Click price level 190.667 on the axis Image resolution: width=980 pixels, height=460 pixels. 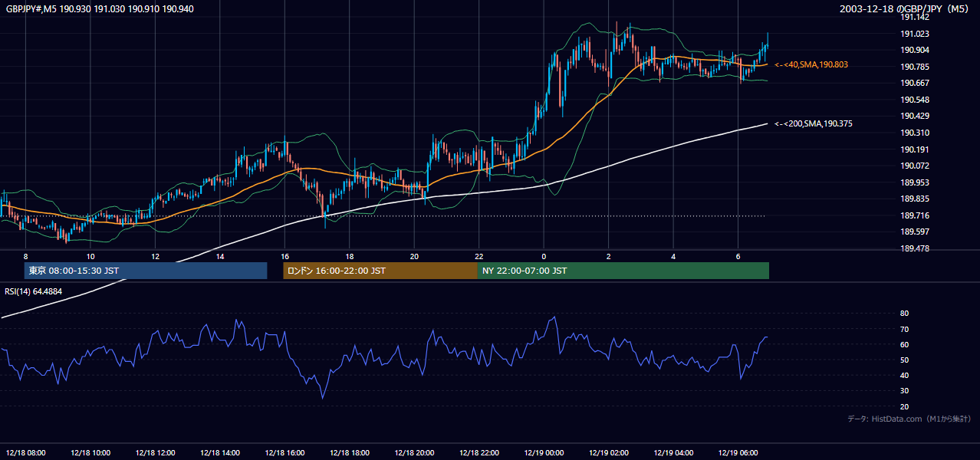915,83
